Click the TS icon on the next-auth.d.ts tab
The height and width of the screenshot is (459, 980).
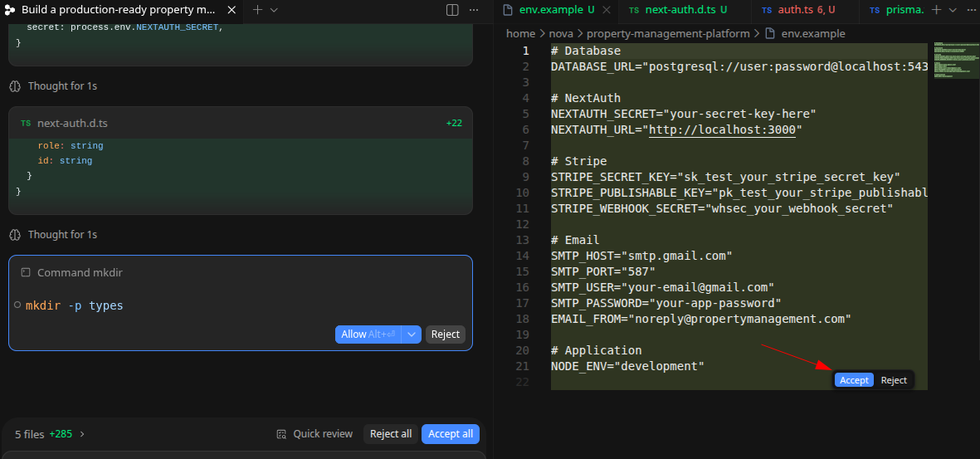point(634,10)
